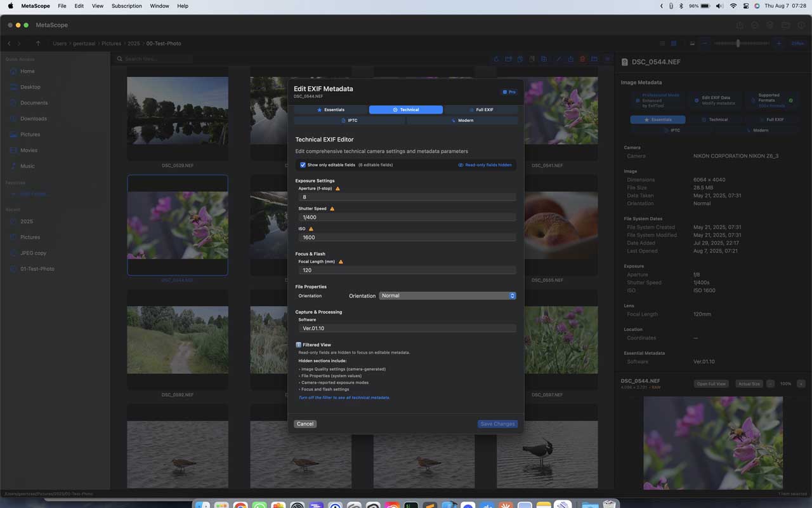Image resolution: width=812 pixels, height=508 pixels.
Task: Open the Window menu
Action: pyautogui.click(x=159, y=6)
